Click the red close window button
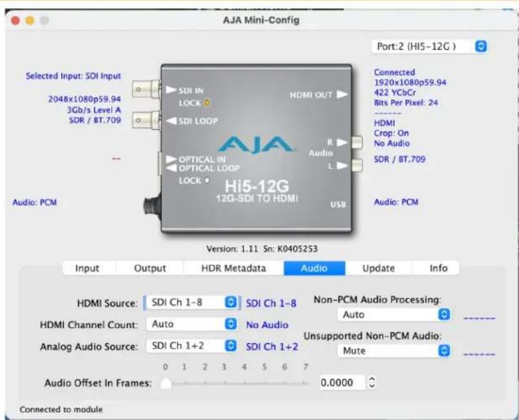The image size is (519, 420). (15, 21)
